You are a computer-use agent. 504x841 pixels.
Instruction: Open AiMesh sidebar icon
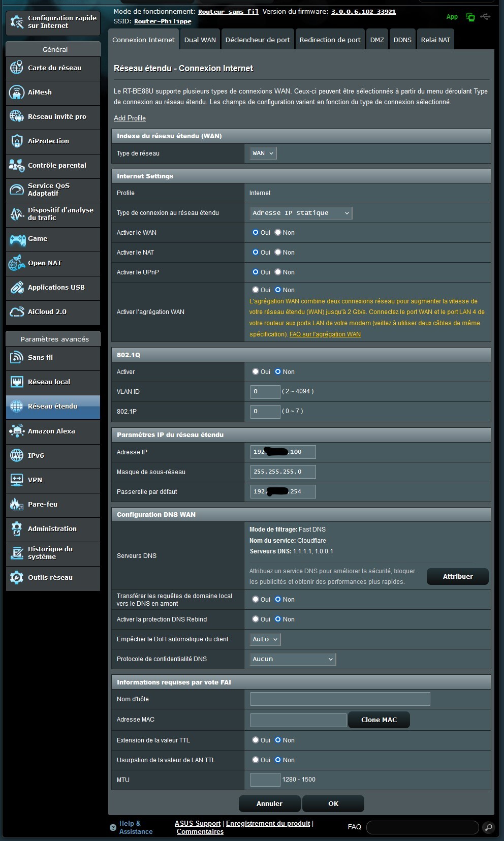tap(17, 92)
